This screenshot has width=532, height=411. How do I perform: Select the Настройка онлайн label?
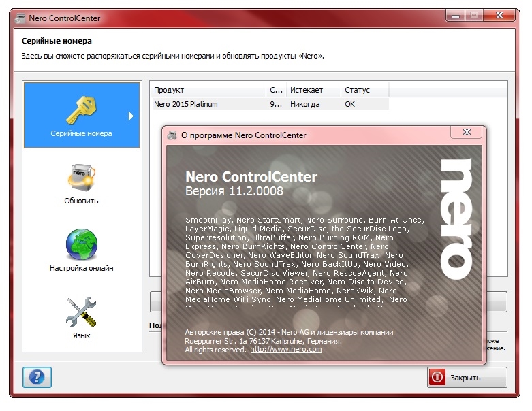(x=82, y=268)
